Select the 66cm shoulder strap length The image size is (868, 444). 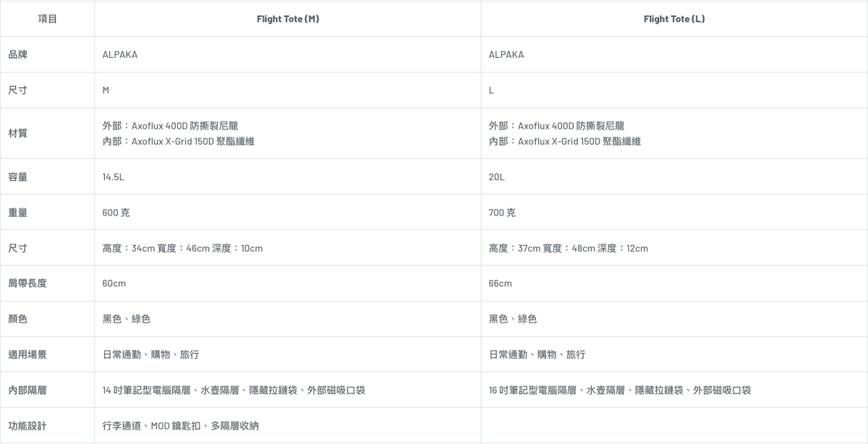click(500, 283)
